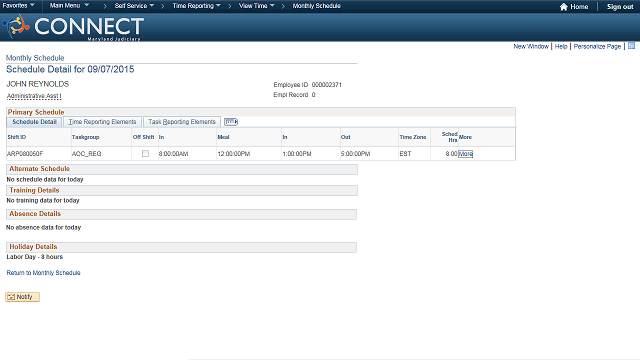
Task: Click the EST time zone cell
Action: tap(405, 154)
